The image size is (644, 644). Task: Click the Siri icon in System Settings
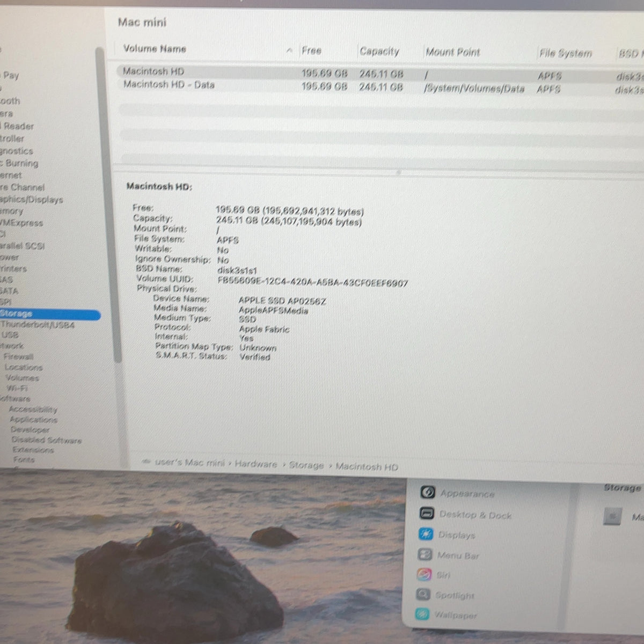click(425, 575)
